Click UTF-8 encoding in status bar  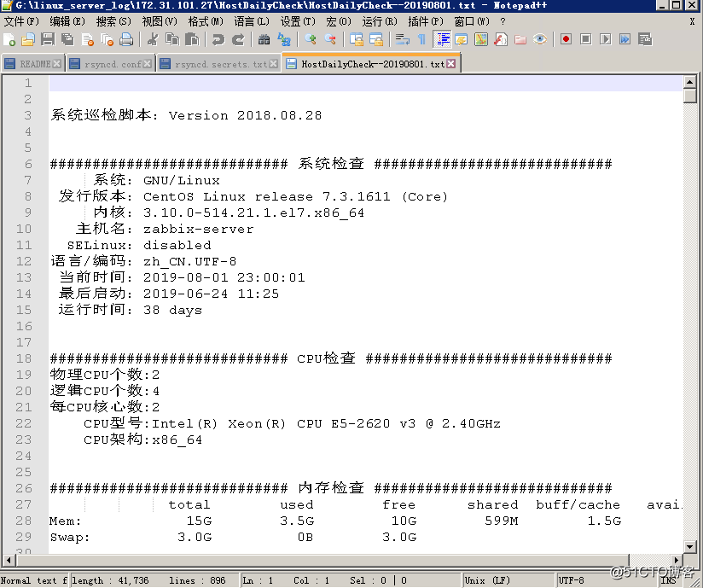pyautogui.click(x=572, y=580)
